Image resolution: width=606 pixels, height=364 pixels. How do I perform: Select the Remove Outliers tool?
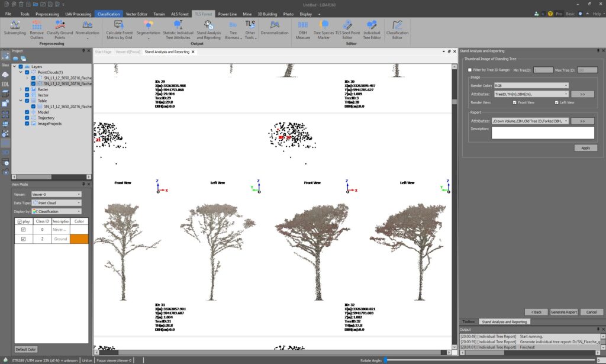tap(37, 30)
